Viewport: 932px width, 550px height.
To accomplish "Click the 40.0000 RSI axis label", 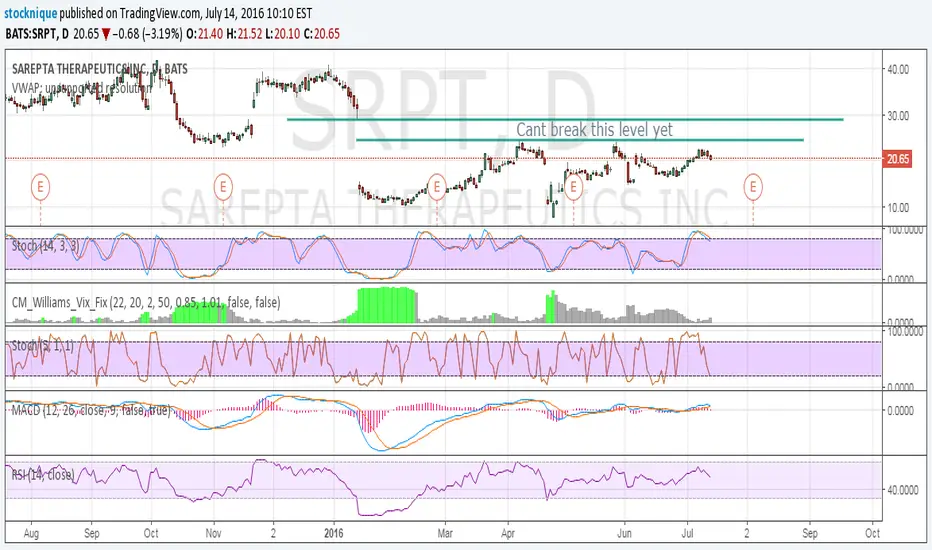I will pos(902,490).
